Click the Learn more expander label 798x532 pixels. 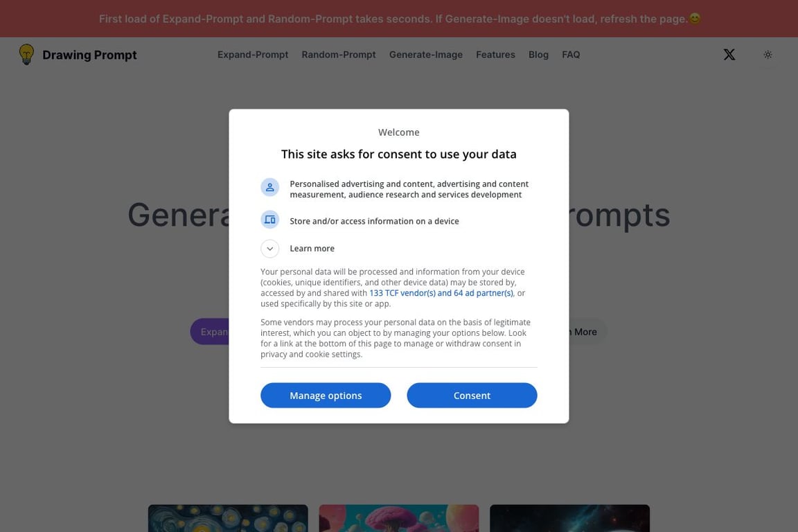(x=312, y=249)
